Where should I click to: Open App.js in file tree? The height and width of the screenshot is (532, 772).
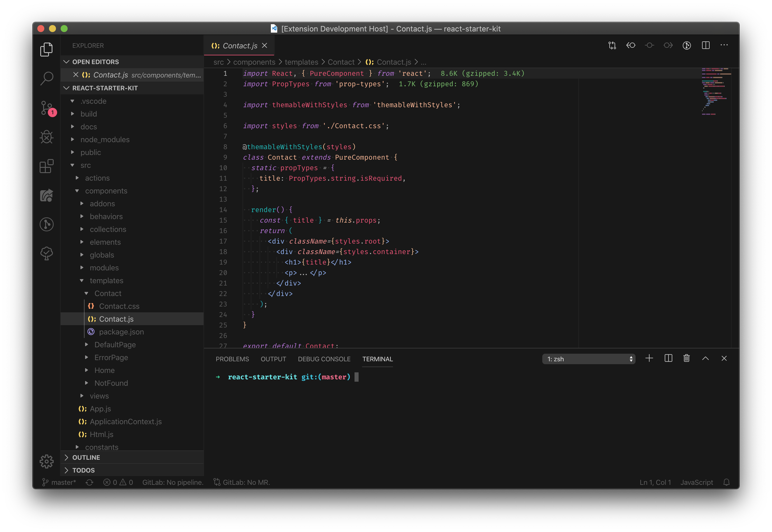coord(132,409)
